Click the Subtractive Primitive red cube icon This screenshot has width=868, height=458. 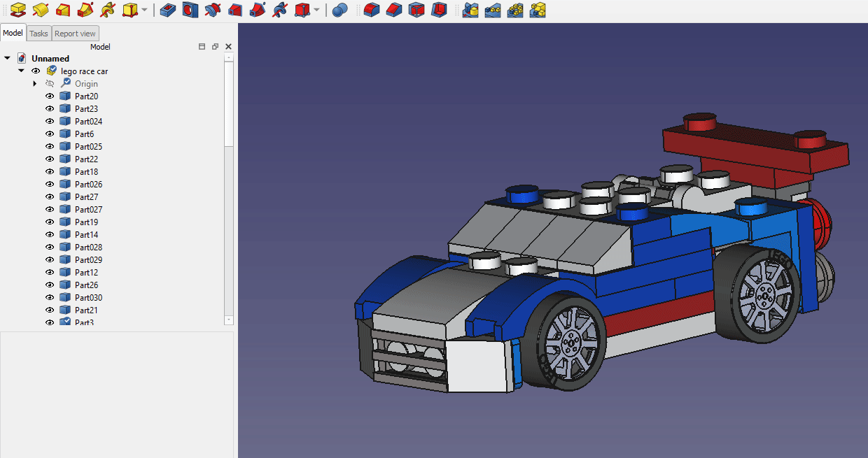302,10
